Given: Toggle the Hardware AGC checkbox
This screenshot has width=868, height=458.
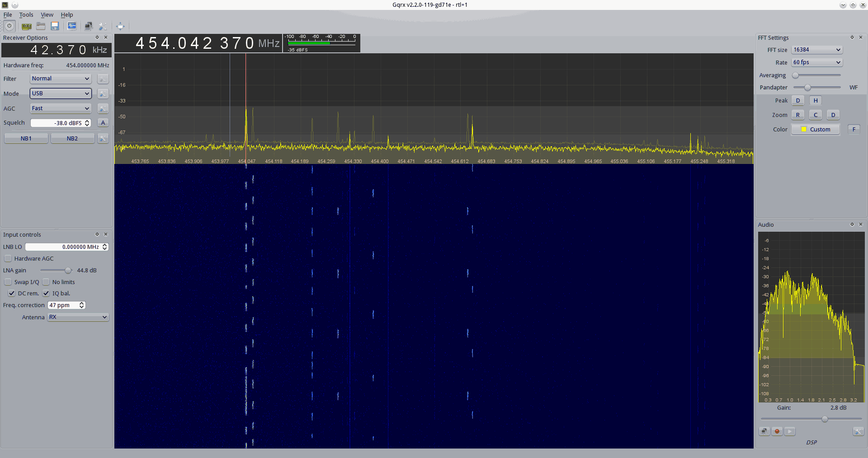Looking at the screenshot, I should click(x=8, y=258).
